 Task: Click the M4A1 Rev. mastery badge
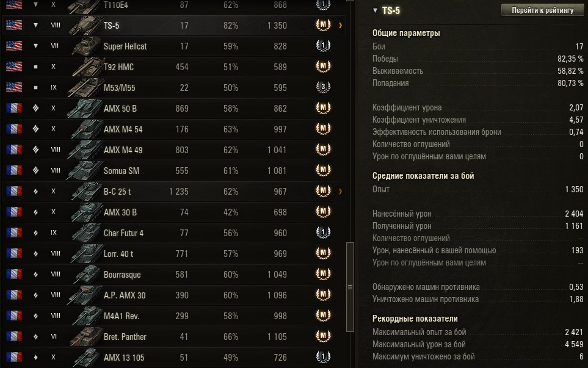pyautogui.click(x=323, y=316)
